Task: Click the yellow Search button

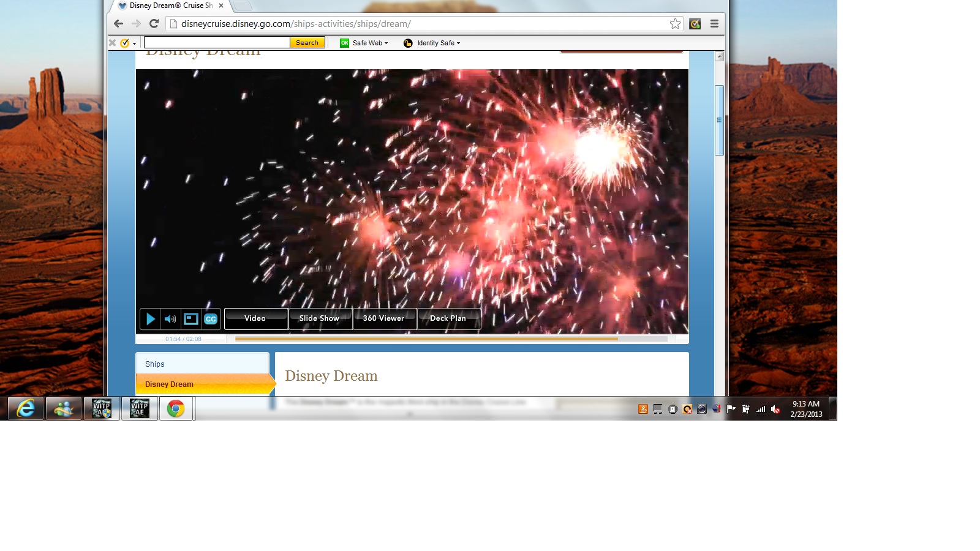Action: (x=307, y=43)
